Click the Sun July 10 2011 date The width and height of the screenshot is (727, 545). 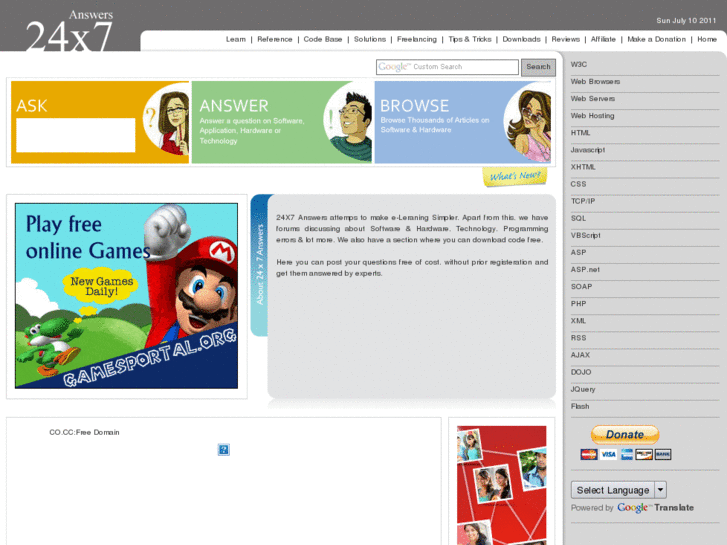tap(686, 20)
